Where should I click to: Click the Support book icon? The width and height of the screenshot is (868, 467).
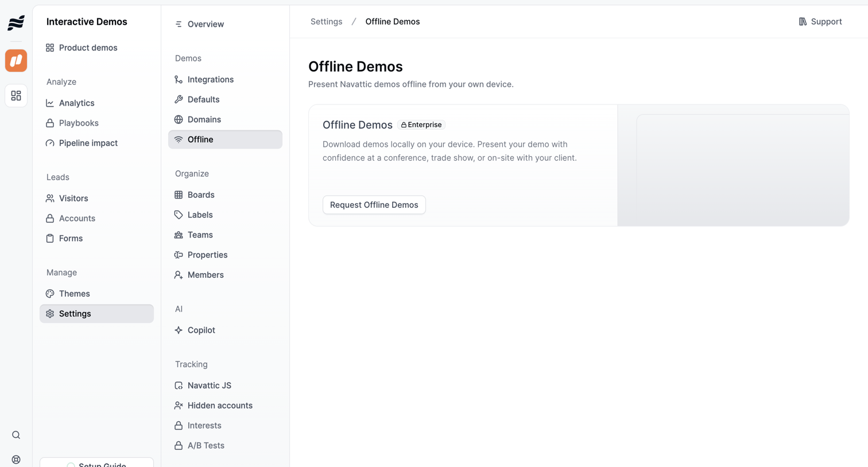(803, 22)
